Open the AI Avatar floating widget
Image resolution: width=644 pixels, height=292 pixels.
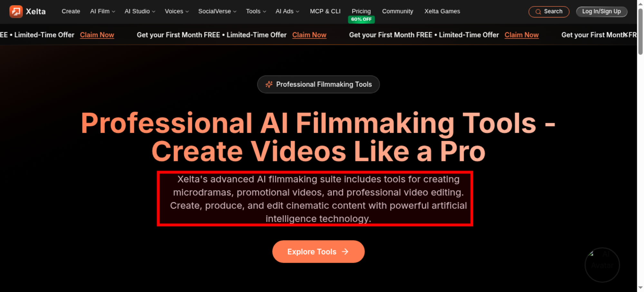tap(602, 265)
